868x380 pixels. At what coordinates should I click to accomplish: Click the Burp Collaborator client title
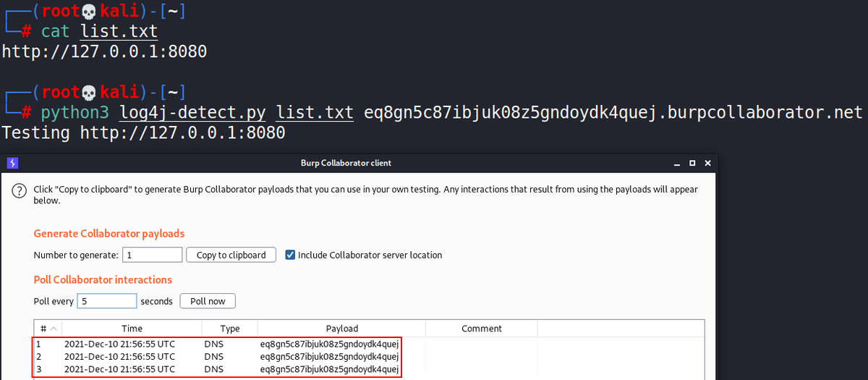click(x=346, y=163)
